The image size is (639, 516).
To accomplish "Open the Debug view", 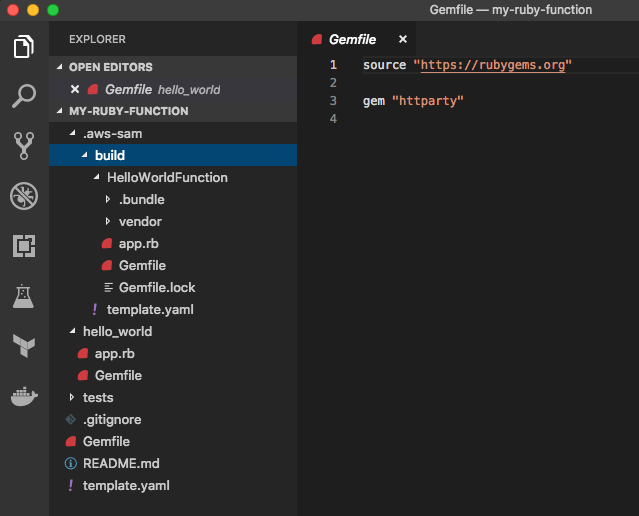I will pos(24,196).
